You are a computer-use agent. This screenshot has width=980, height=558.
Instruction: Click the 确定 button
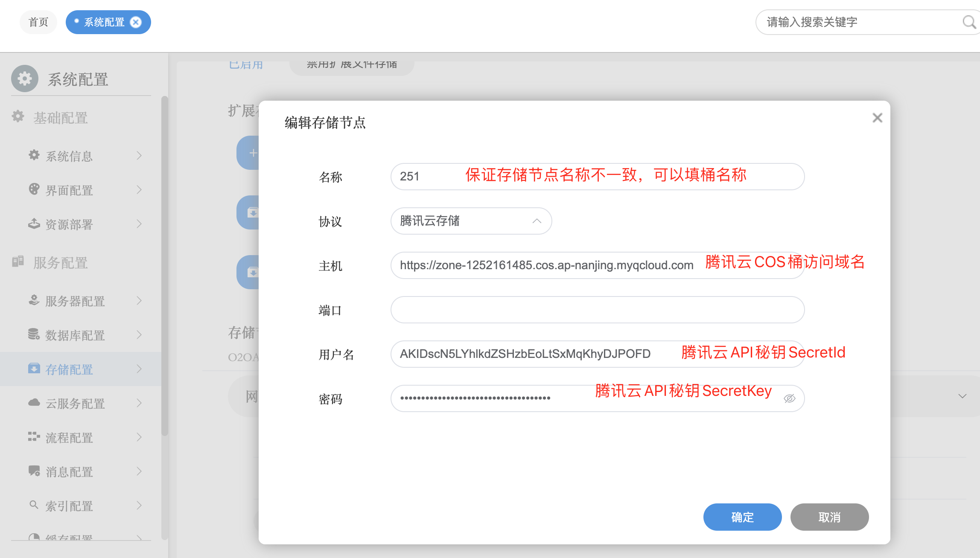pyautogui.click(x=742, y=517)
